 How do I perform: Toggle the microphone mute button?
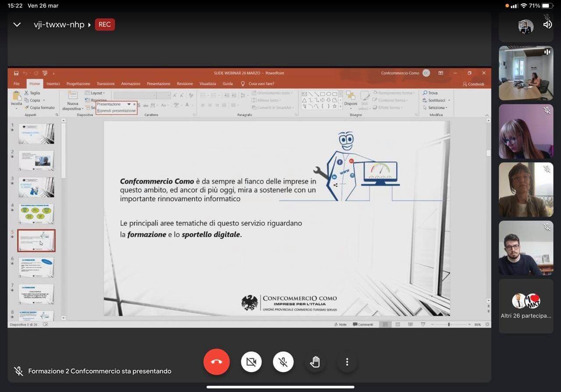click(283, 362)
